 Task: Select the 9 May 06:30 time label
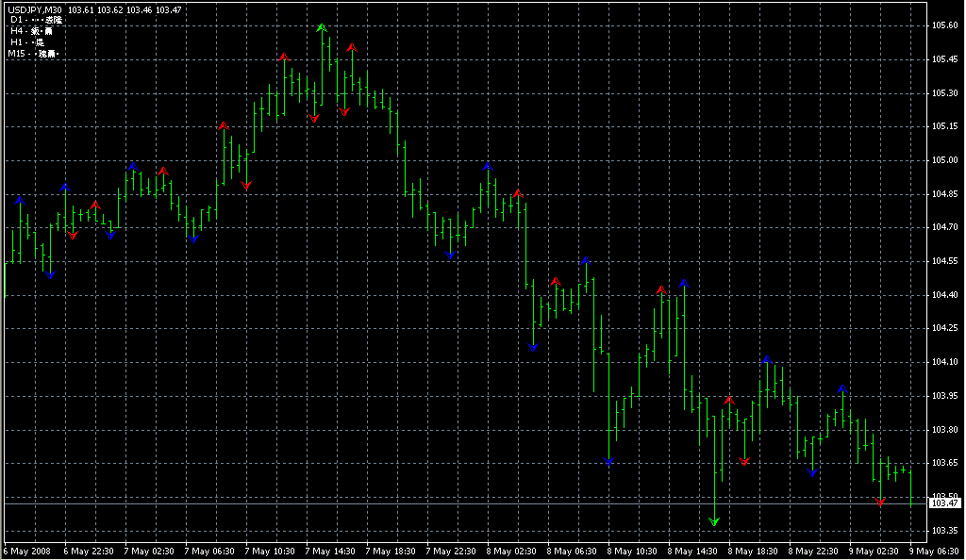click(x=934, y=551)
